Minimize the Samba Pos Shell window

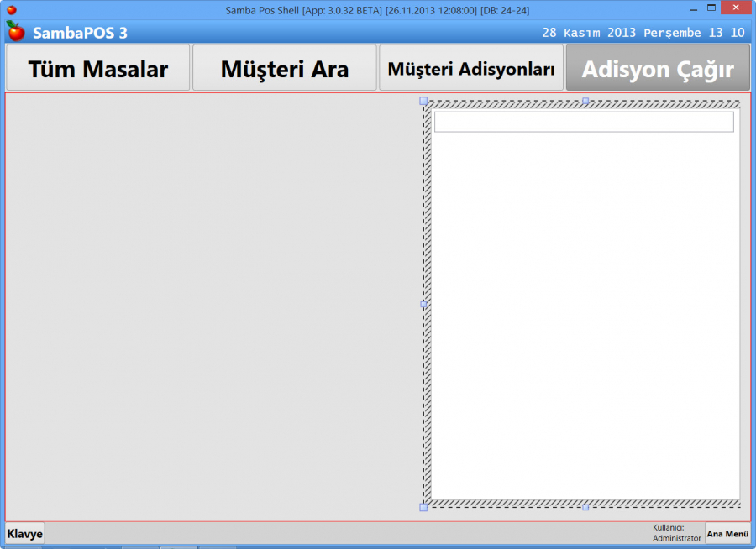(x=692, y=8)
